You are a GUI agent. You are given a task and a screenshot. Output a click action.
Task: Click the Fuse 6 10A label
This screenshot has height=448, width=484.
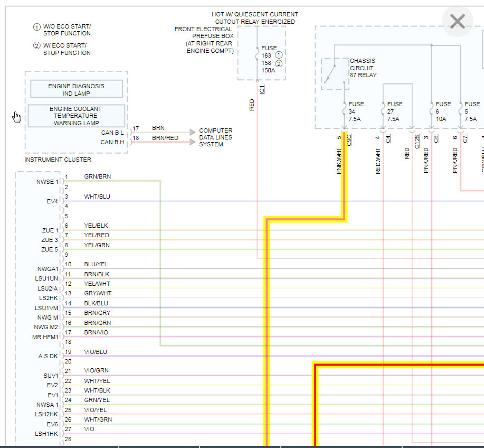click(x=443, y=111)
